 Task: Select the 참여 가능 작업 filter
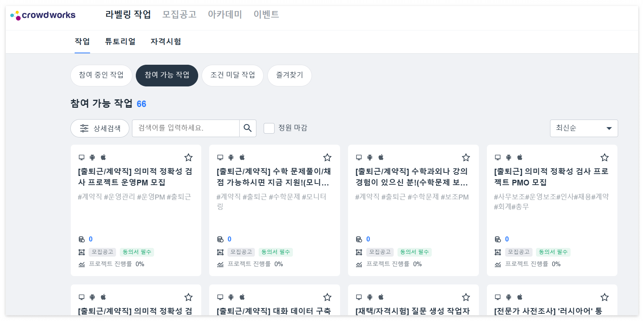tap(167, 75)
